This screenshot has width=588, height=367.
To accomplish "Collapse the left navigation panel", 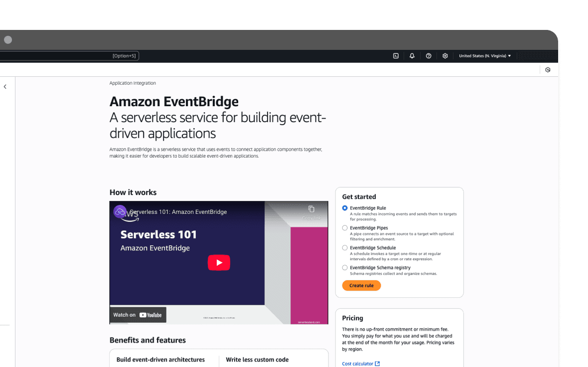I will tap(5, 86).
